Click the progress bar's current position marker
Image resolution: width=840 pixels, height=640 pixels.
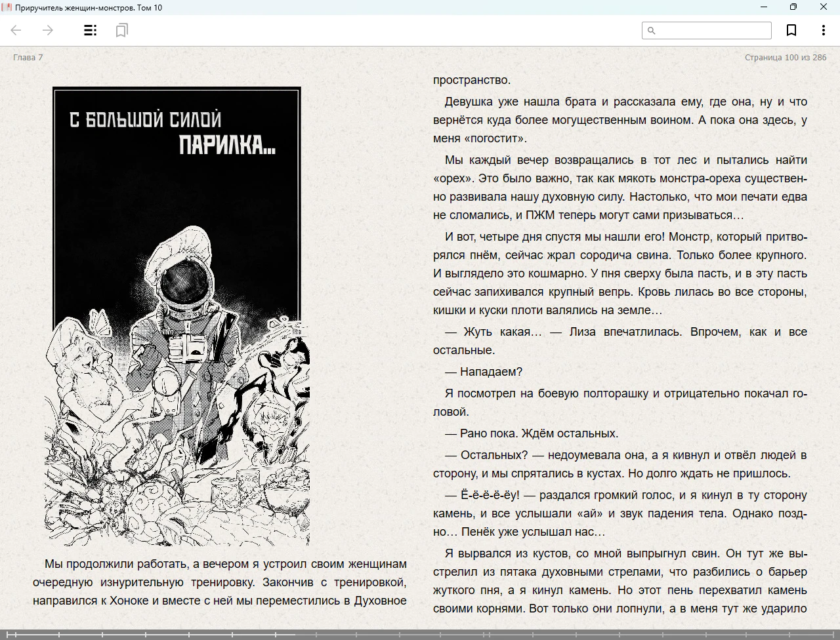point(294,635)
